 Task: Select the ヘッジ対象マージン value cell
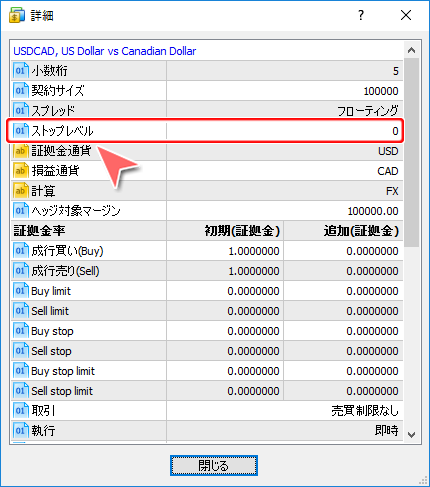tap(285, 211)
